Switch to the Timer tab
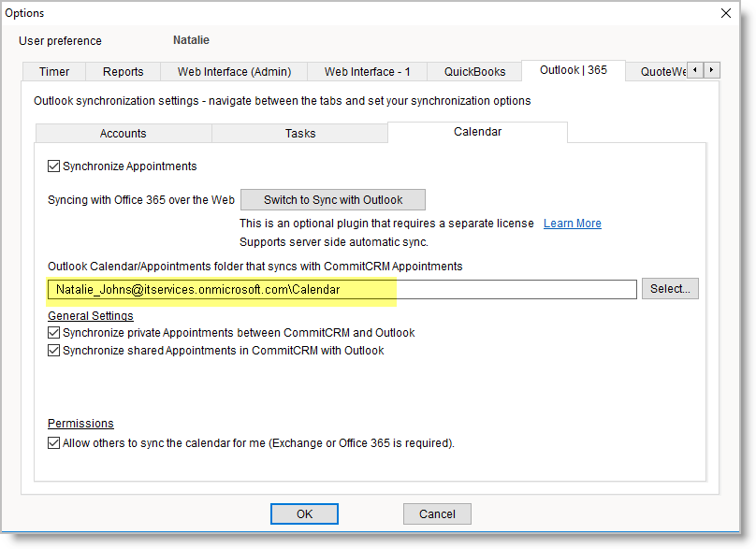 54,72
